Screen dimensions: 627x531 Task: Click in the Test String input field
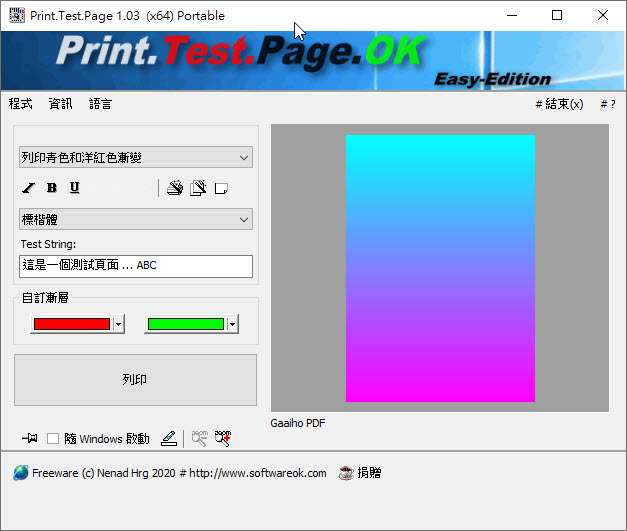click(136, 266)
